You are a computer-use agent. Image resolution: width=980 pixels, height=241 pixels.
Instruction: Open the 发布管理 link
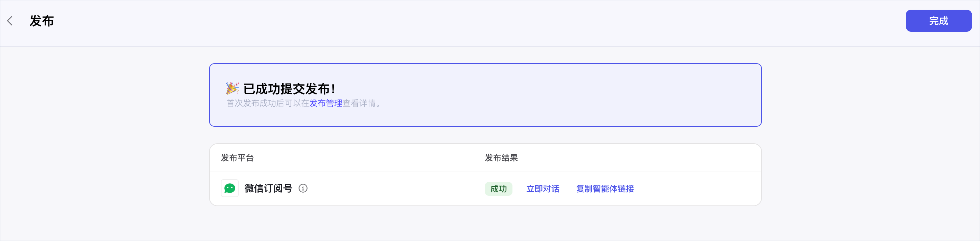326,103
